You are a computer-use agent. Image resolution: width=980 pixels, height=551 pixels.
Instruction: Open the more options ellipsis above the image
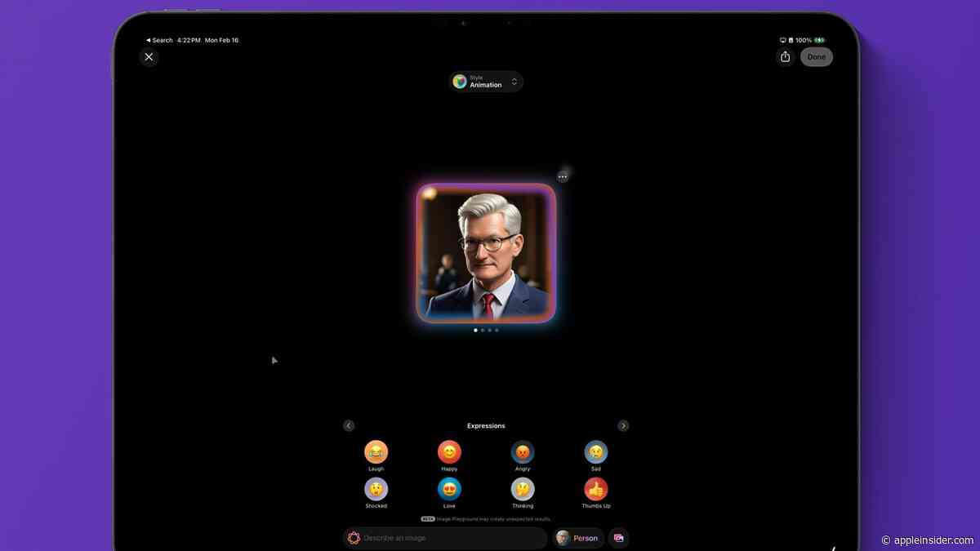point(563,176)
